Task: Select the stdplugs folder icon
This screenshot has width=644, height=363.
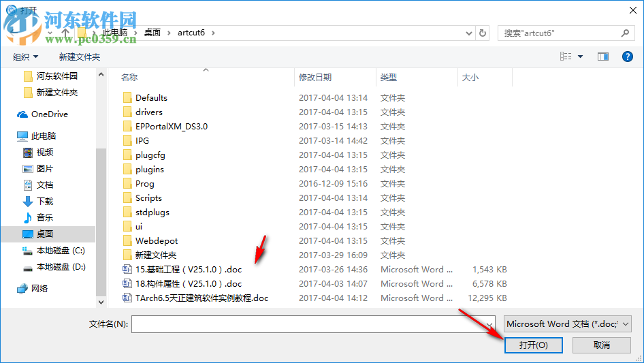Action: coord(127,212)
